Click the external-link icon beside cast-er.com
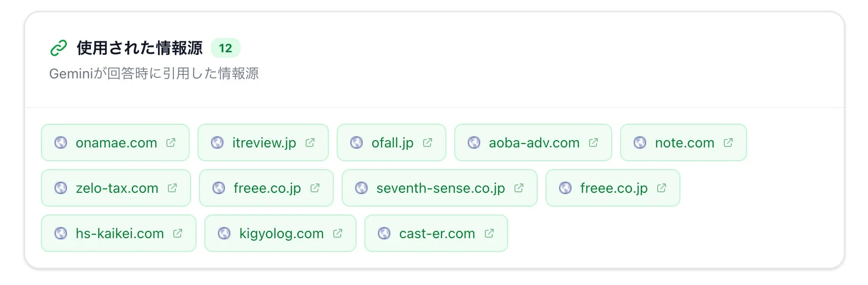This screenshot has height=285, width=868. pyautogui.click(x=489, y=233)
